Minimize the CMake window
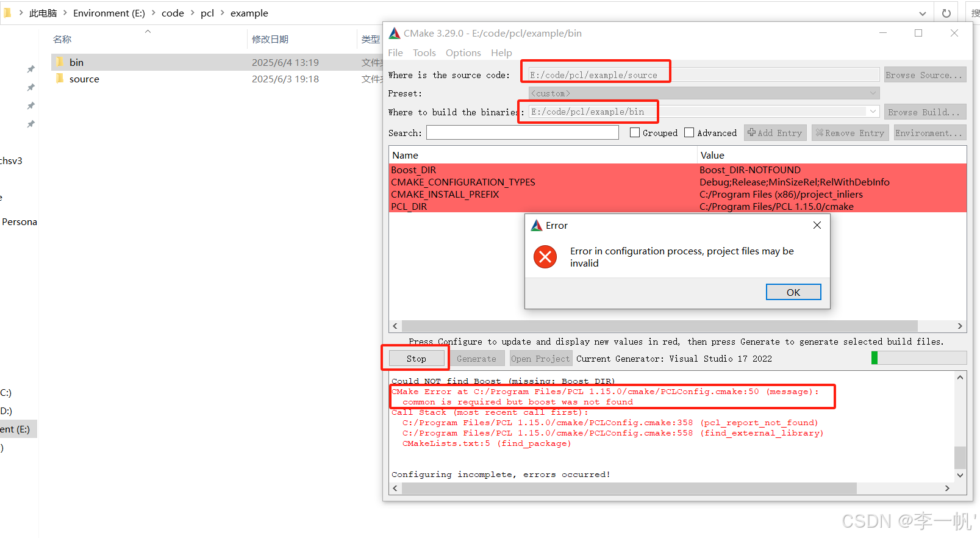 [x=883, y=33]
